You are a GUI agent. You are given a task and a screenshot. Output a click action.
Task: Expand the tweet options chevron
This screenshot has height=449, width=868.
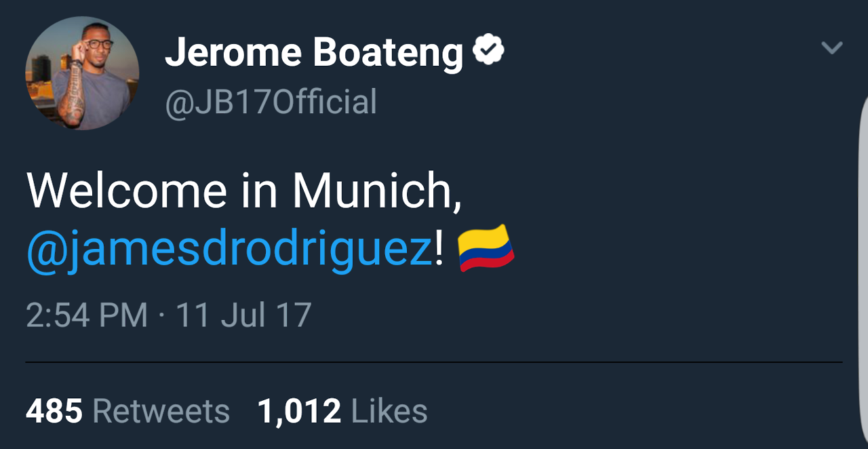tap(831, 47)
